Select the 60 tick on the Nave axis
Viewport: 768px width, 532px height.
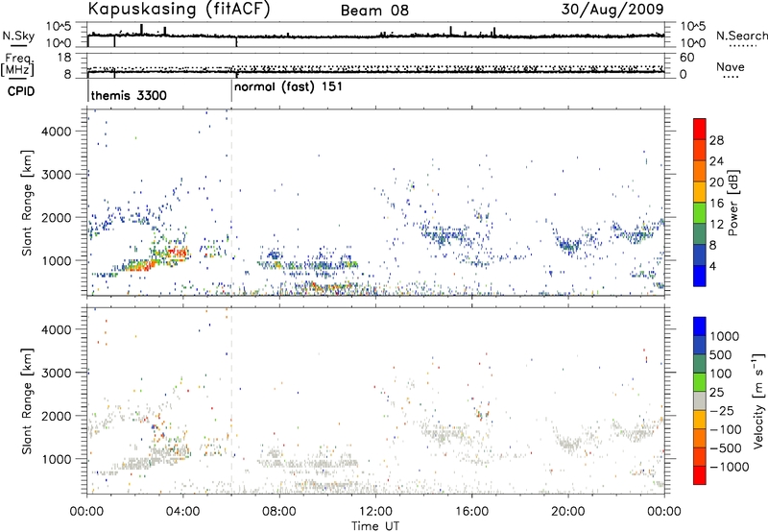coord(686,58)
